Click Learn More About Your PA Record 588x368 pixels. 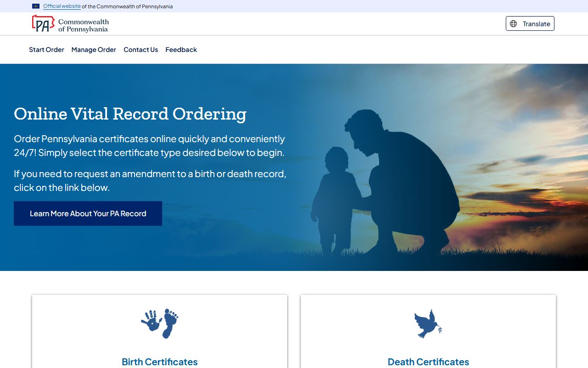coord(88,213)
